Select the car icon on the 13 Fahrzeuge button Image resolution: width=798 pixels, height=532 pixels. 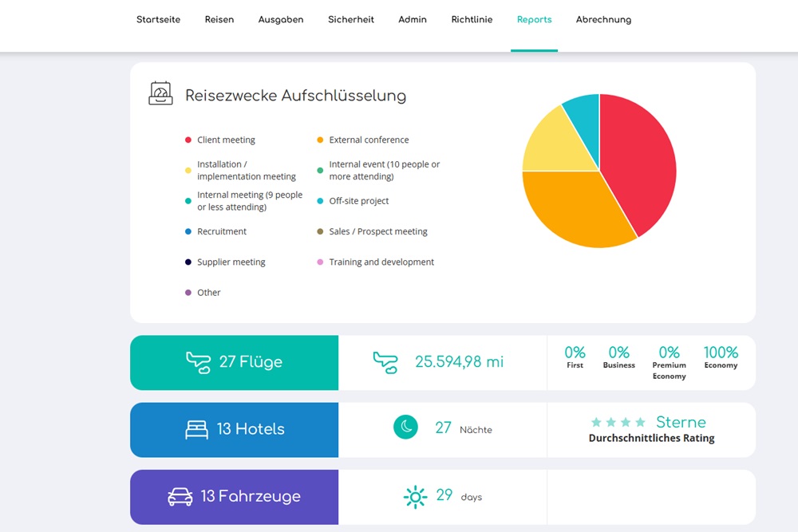[x=180, y=495]
